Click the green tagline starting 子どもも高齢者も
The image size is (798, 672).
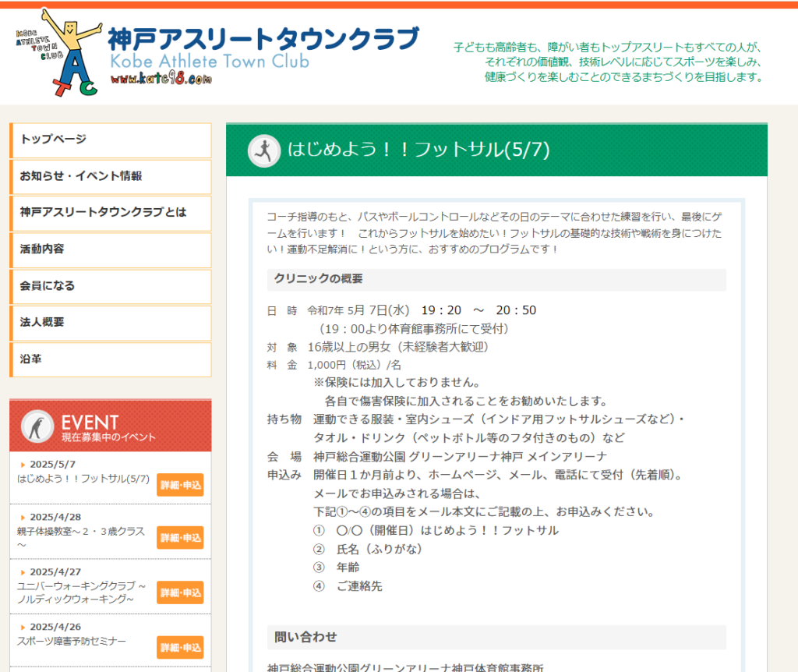(x=609, y=62)
